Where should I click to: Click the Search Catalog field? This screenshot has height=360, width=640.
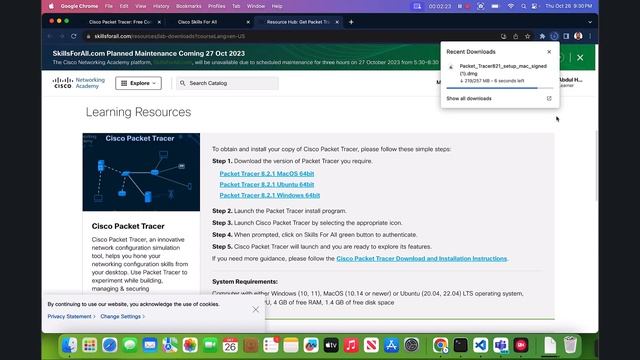[x=228, y=83]
